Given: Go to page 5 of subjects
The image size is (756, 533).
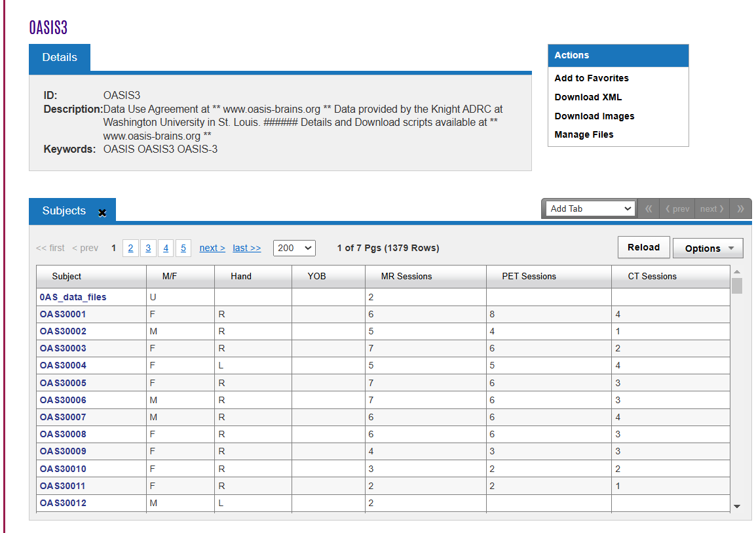Looking at the screenshot, I should point(183,248).
